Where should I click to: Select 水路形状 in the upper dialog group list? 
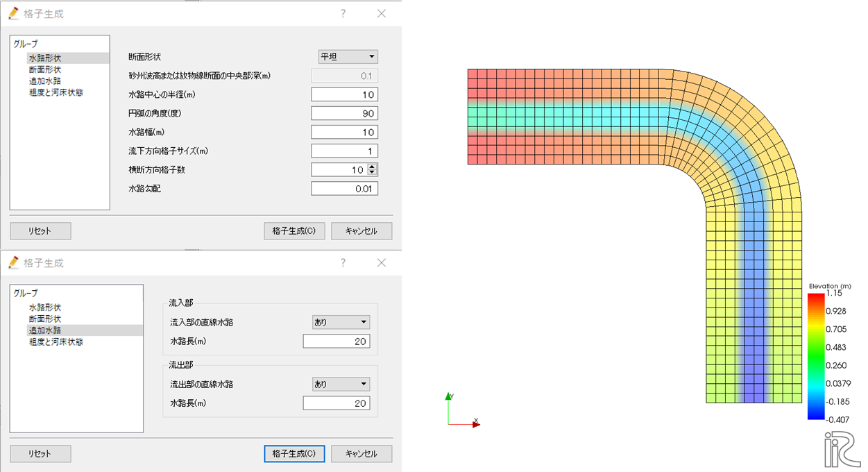point(45,58)
